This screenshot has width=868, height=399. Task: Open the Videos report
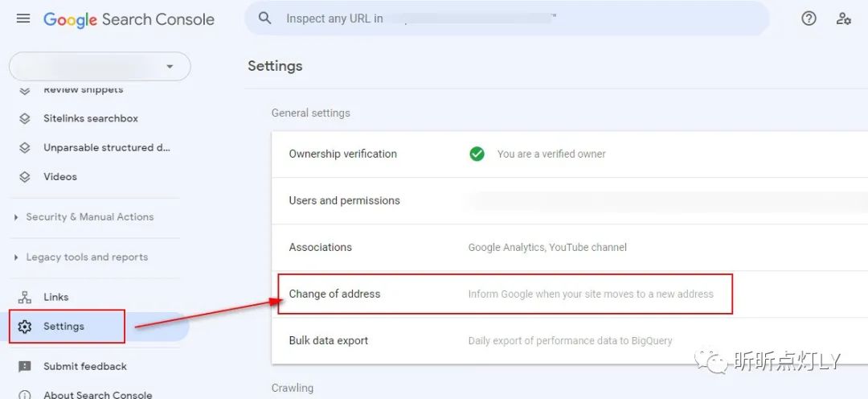pyautogui.click(x=60, y=177)
